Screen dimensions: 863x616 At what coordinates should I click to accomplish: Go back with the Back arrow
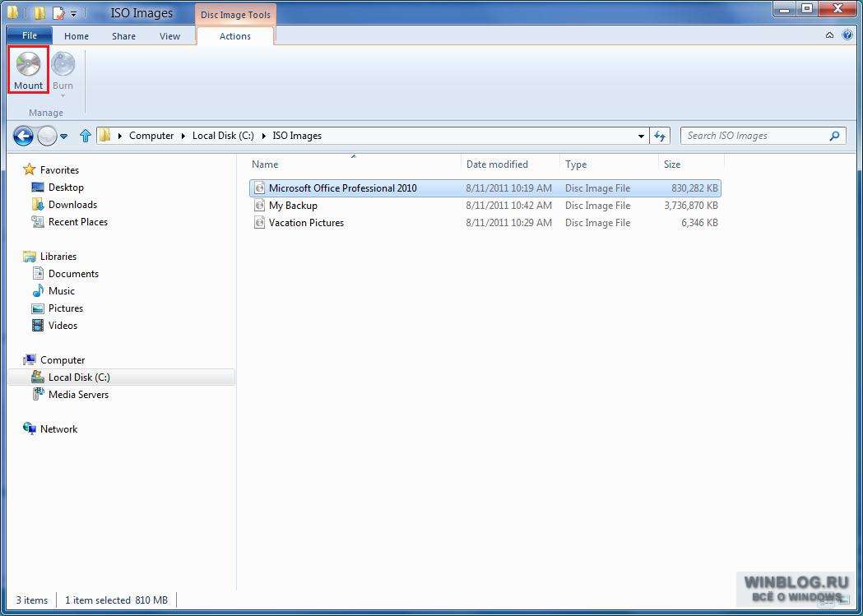pos(23,136)
